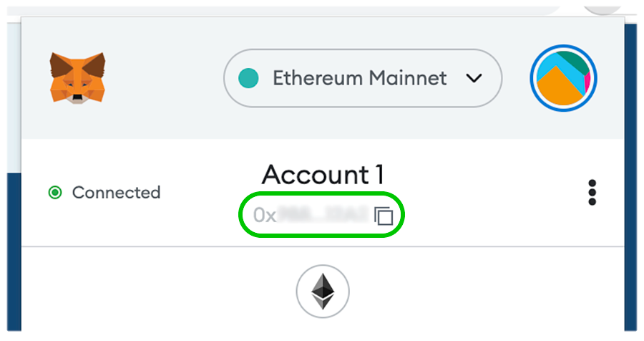This screenshot has height=341, width=644.
Task: Open the "Connected" sites status
Action: tap(115, 193)
